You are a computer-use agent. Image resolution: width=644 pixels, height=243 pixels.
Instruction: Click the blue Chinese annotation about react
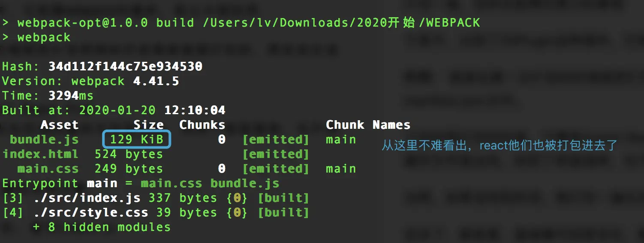(x=500, y=146)
